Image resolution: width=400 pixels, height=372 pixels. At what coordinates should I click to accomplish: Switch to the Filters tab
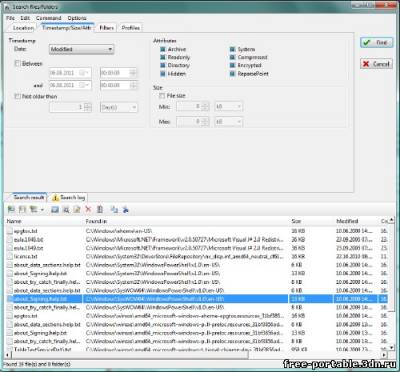click(x=106, y=28)
